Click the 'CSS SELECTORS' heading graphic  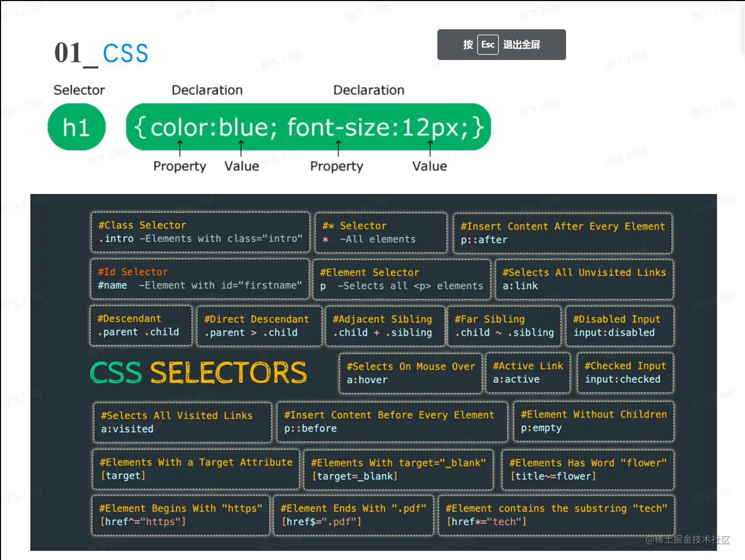click(x=198, y=373)
